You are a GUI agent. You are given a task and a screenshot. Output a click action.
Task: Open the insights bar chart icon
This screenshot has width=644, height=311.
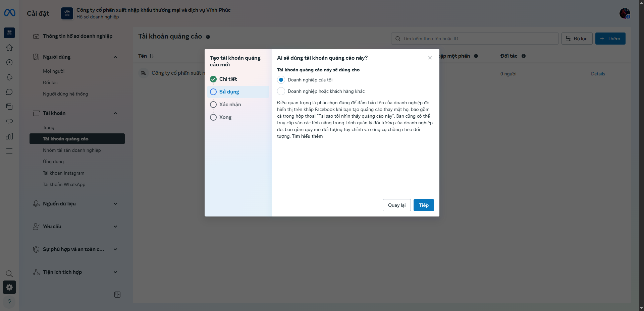pos(9,136)
